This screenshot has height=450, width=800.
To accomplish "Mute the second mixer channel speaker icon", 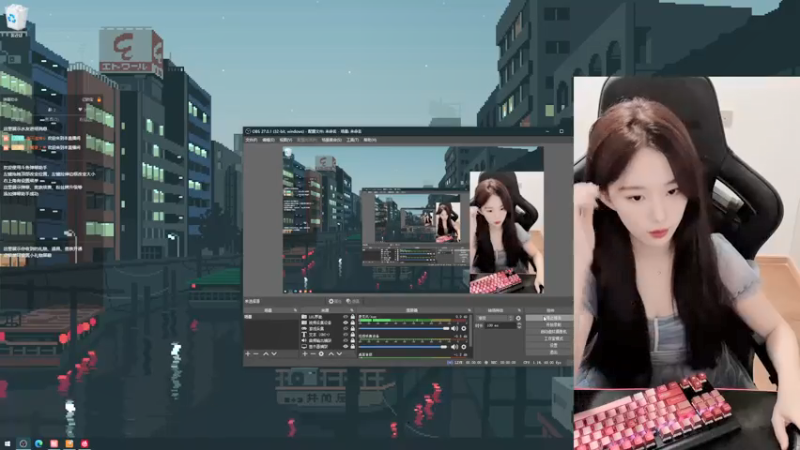I will (455, 347).
